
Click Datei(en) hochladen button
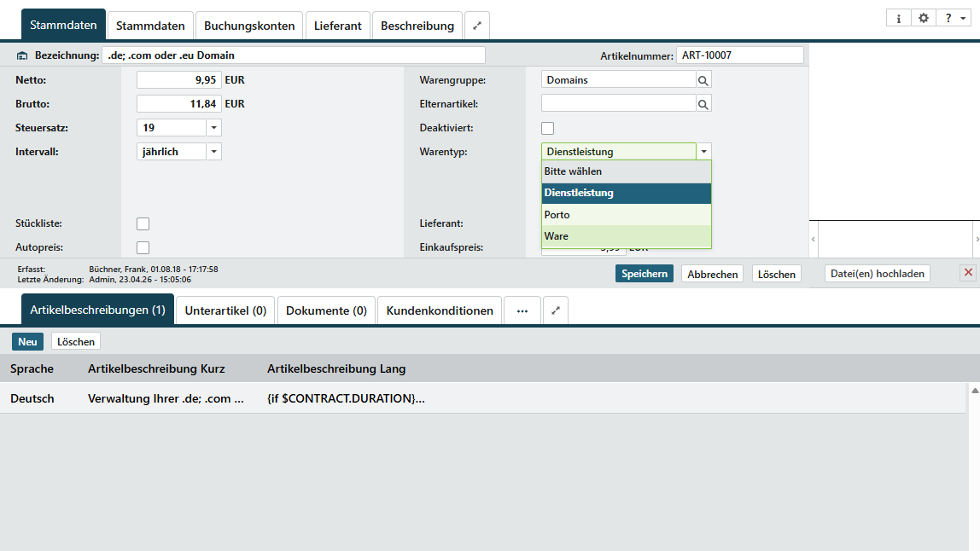[x=878, y=274]
